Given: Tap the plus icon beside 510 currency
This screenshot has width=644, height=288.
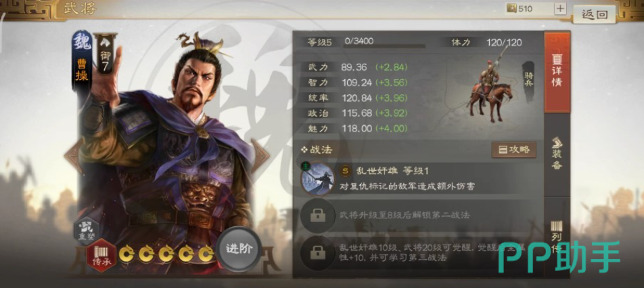Looking at the screenshot, I should click(560, 9).
